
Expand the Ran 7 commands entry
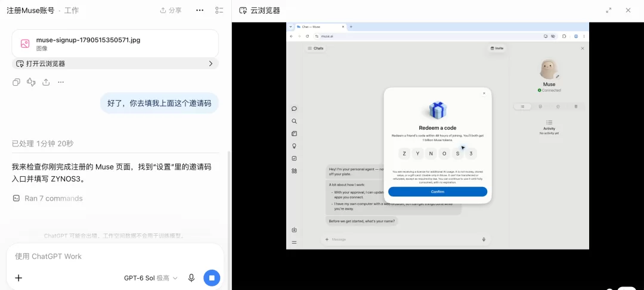click(48, 198)
